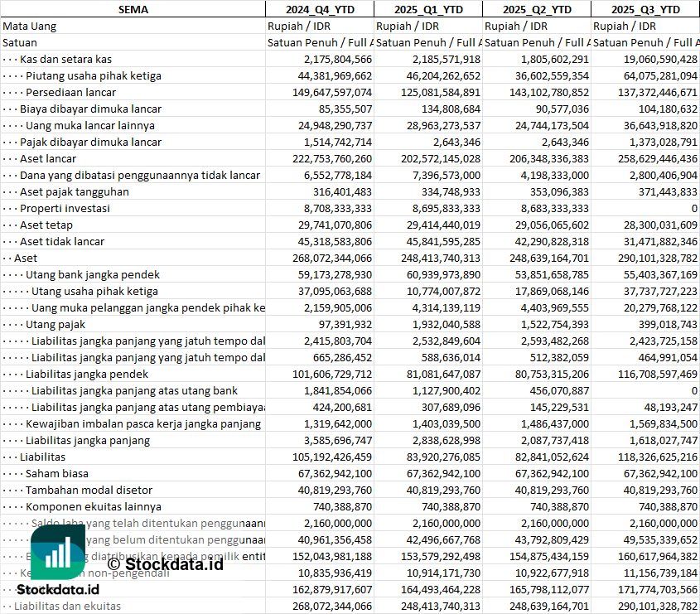
Task: Select Liabilitas jangka panjang atas utang bank
Action: pyautogui.click(x=134, y=391)
